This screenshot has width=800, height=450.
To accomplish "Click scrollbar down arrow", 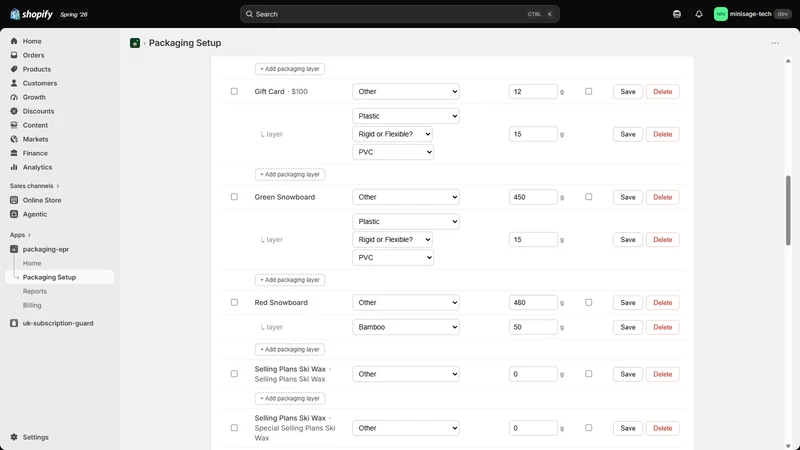I will click(788, 446).
